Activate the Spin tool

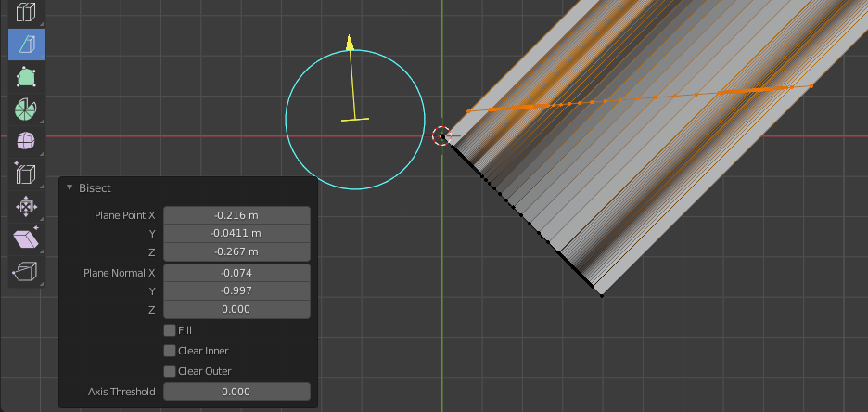coord(26,109)
